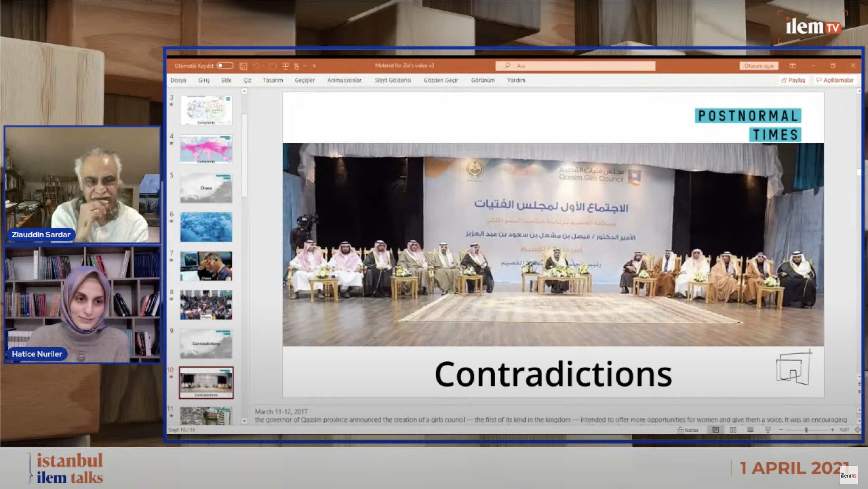Open the Tasarım ribbon tab
Viewport: 868px width, 489px height.
coord(273,80)
